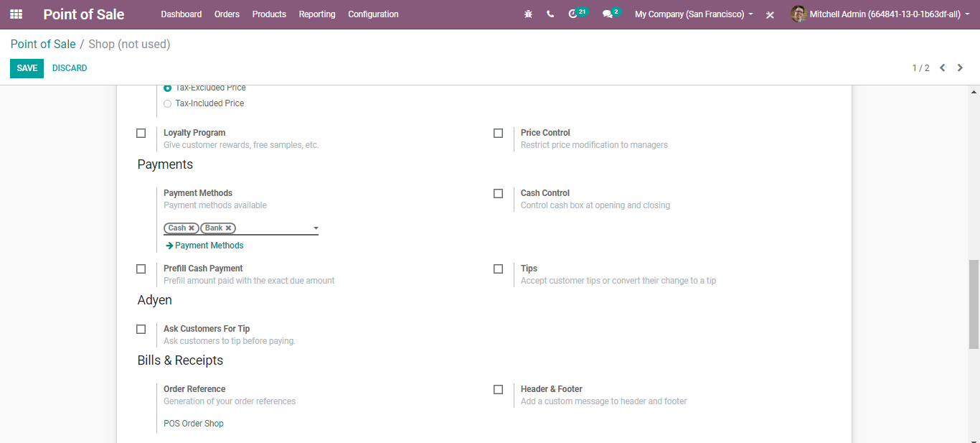
Task: Click the Order Reference label
Action: (x=194, y=389)
